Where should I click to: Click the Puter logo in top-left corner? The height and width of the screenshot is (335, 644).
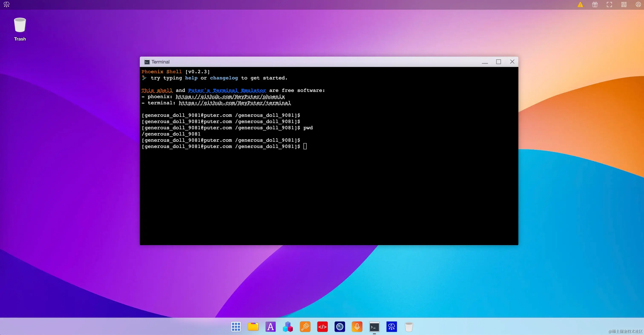point(7,4)
